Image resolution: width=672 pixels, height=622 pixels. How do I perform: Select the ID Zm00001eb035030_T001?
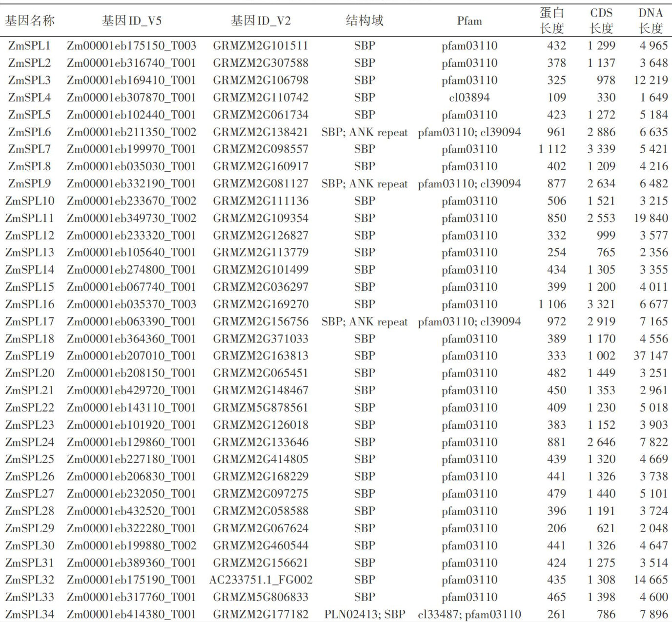[x=131, y=166]
